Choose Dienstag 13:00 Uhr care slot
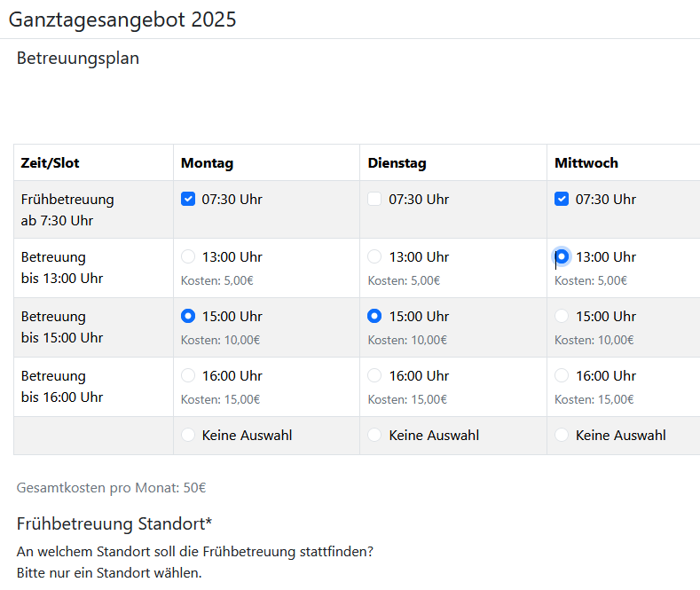Image resolution: width=700 pixels, height=590 pixels. (x=374, y=256)
